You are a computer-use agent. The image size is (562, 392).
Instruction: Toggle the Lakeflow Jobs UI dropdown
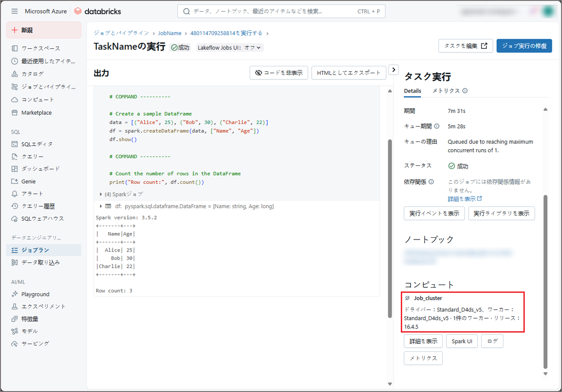point(229,47)
